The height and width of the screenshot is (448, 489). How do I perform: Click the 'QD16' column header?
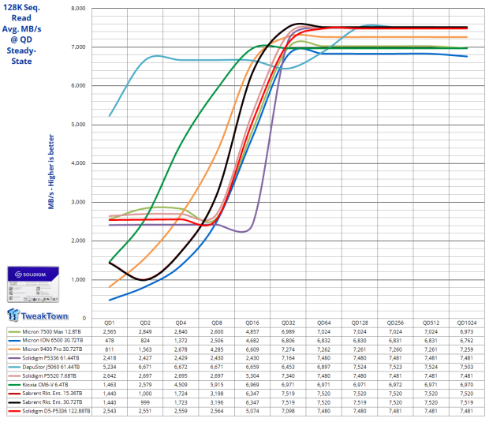coord(252,323)
